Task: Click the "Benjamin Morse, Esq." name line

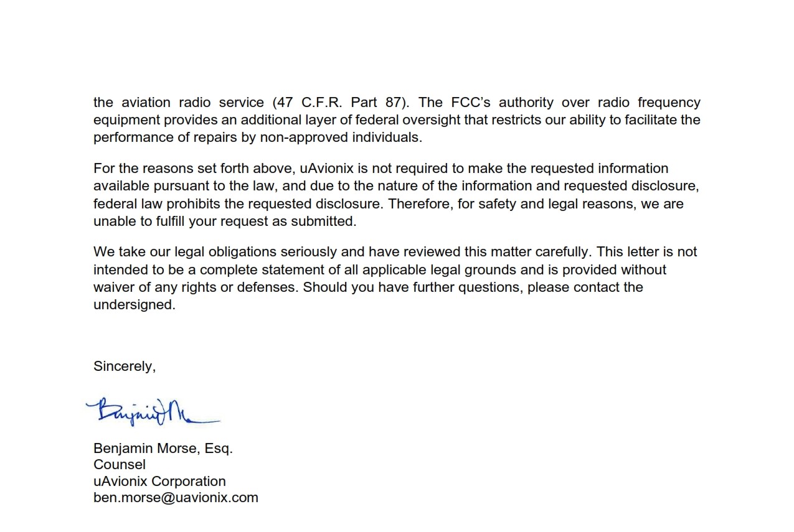Action: pos(163,448)
